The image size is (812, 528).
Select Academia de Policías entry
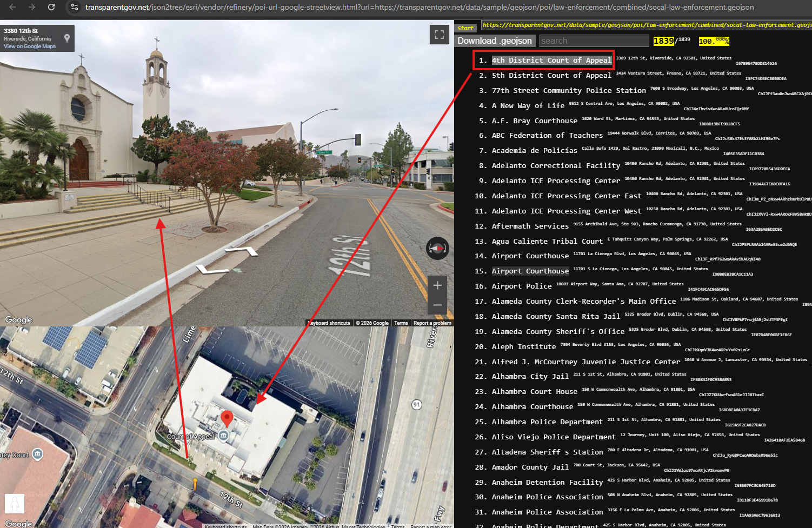coord(535,151)
